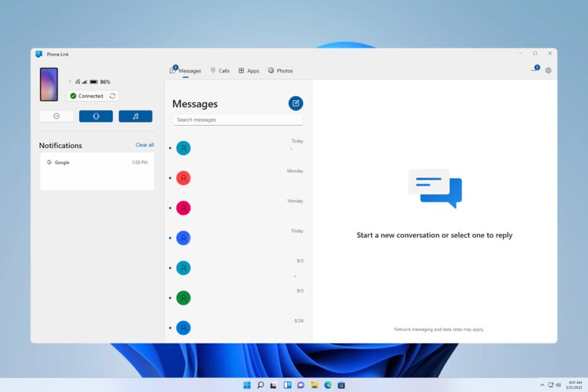Open the teal-avatar conversation dated 9/3
The image size is (588, 392).
(238, 268)
